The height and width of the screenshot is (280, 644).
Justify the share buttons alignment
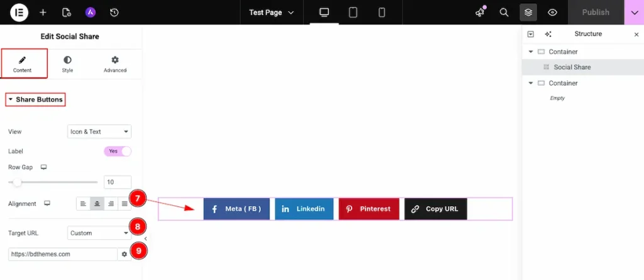click(x=125, y=203)
